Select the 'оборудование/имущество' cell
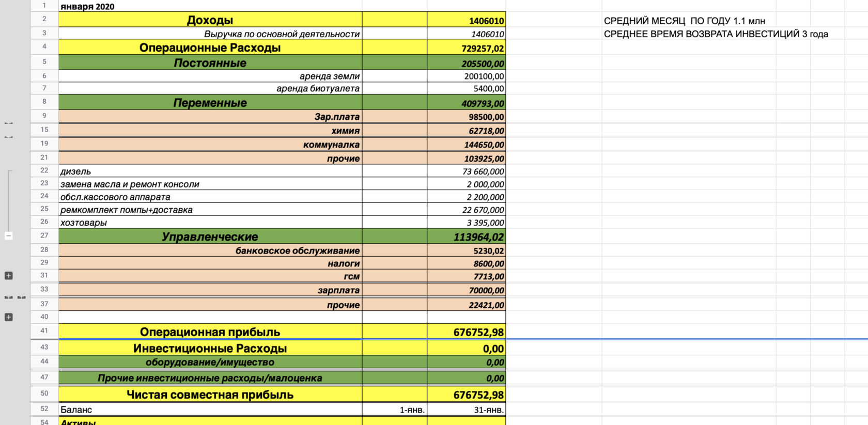 pos(210,362)
